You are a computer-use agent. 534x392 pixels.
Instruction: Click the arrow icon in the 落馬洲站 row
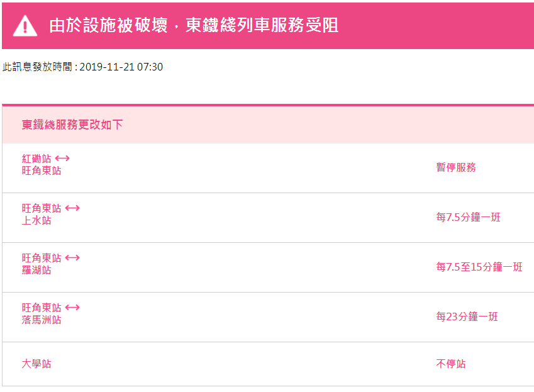click(72, 307)
